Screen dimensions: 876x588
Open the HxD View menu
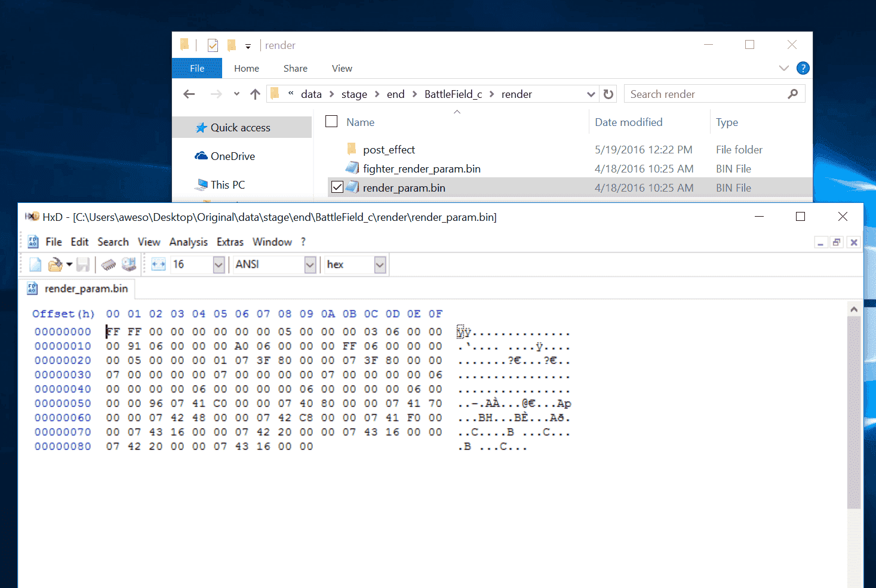point(149,242)
